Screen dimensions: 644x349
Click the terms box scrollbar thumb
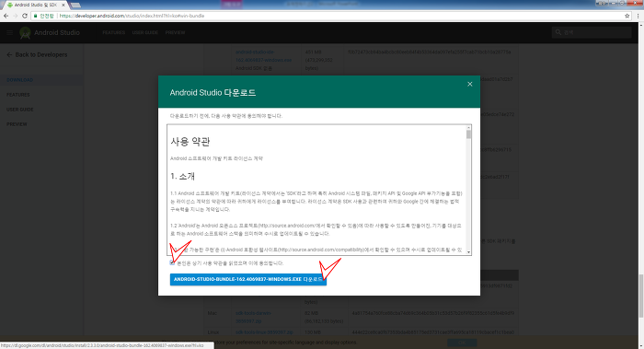coord(468,134)
